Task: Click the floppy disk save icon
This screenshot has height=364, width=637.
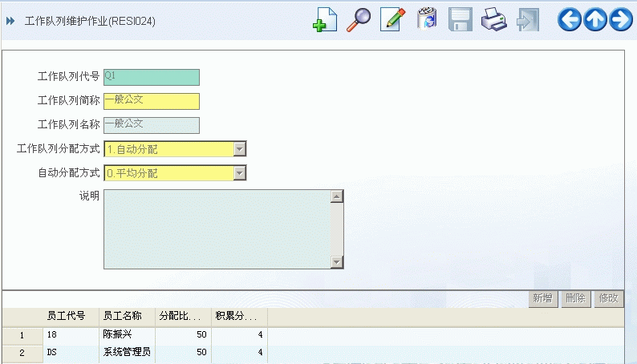Action: (460, 20)
